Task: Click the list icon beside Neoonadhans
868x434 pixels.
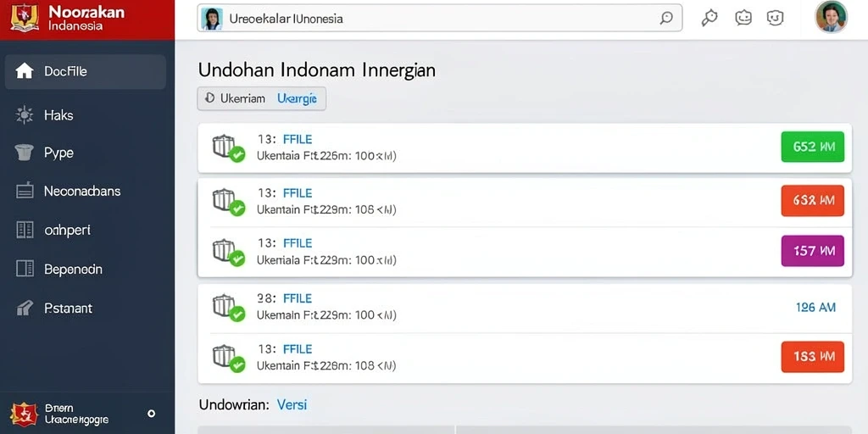Action: click(25, 191)
